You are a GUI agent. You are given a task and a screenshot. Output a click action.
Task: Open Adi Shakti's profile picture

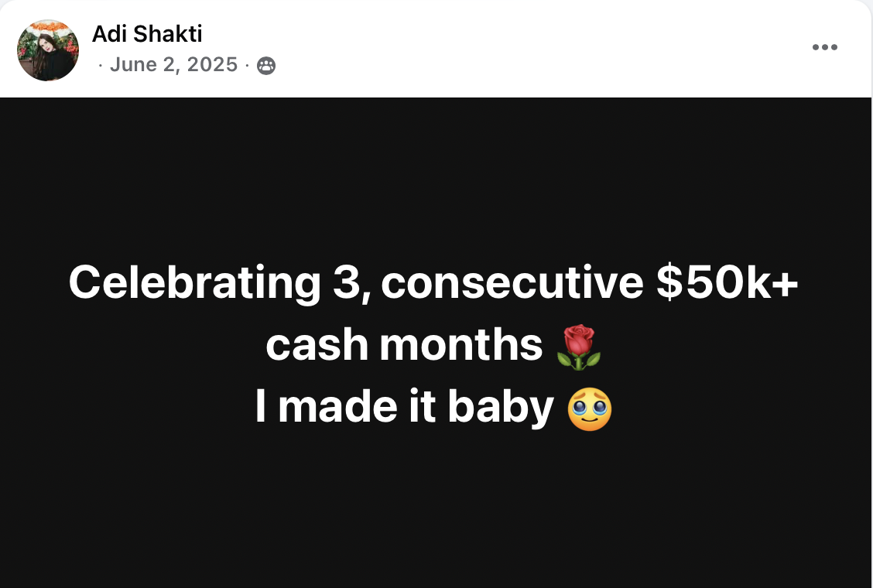click(x=48, y=50)
